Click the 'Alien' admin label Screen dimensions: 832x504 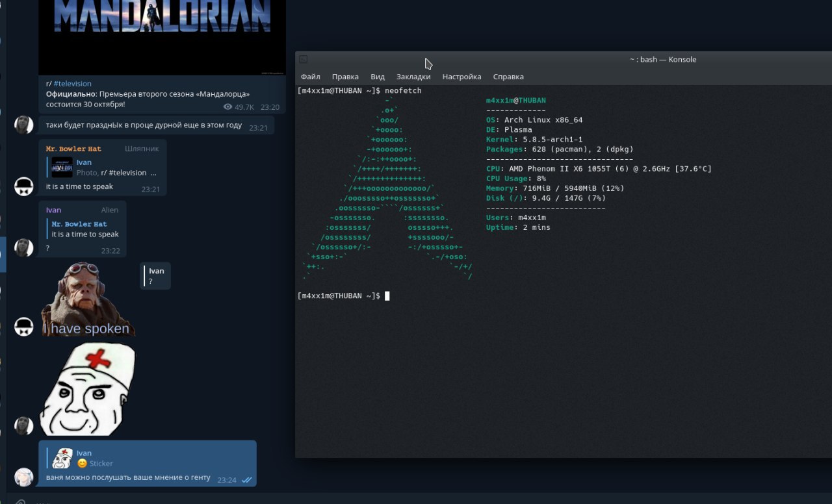(x=110, y=210)
